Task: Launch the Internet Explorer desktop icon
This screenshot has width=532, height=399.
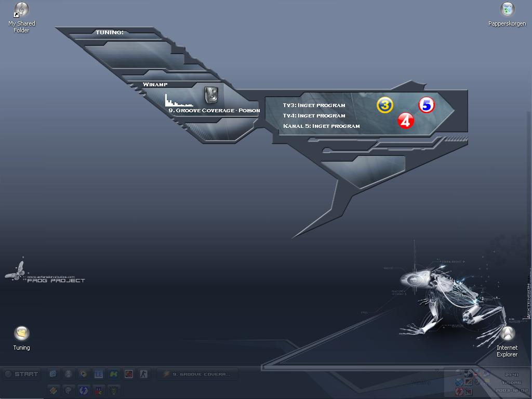Action: pos(507,342)
